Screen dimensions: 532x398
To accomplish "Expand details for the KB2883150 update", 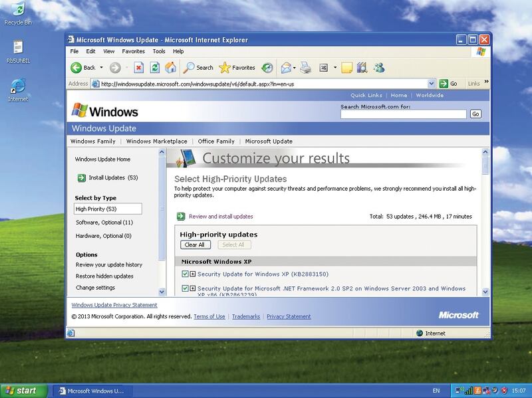I will [x=193, y=274].
